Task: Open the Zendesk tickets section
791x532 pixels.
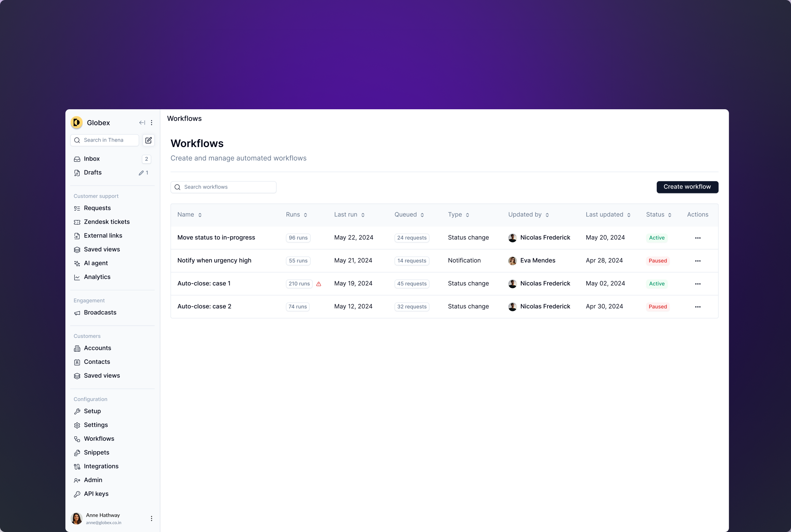Action: (x=107, y=222)
